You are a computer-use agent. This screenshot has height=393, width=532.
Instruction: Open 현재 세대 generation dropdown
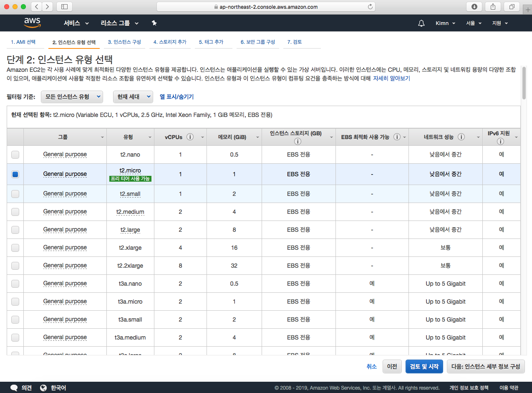pos(133,96)
